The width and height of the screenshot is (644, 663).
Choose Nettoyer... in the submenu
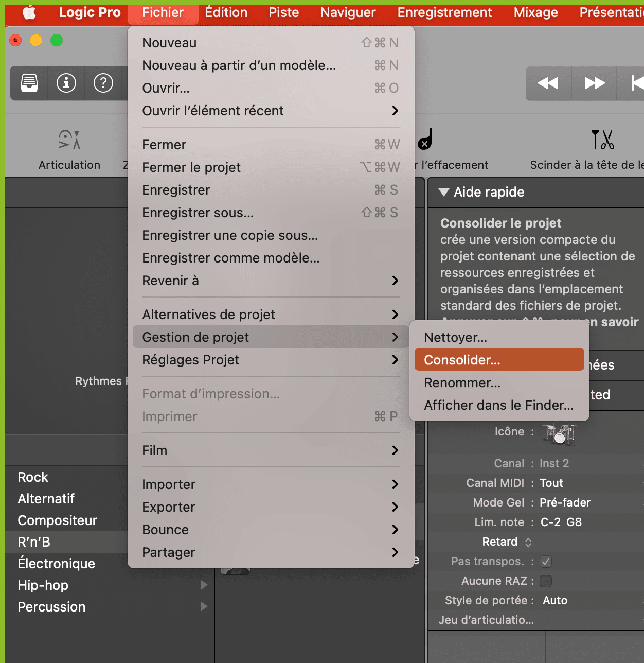[499, 337]
